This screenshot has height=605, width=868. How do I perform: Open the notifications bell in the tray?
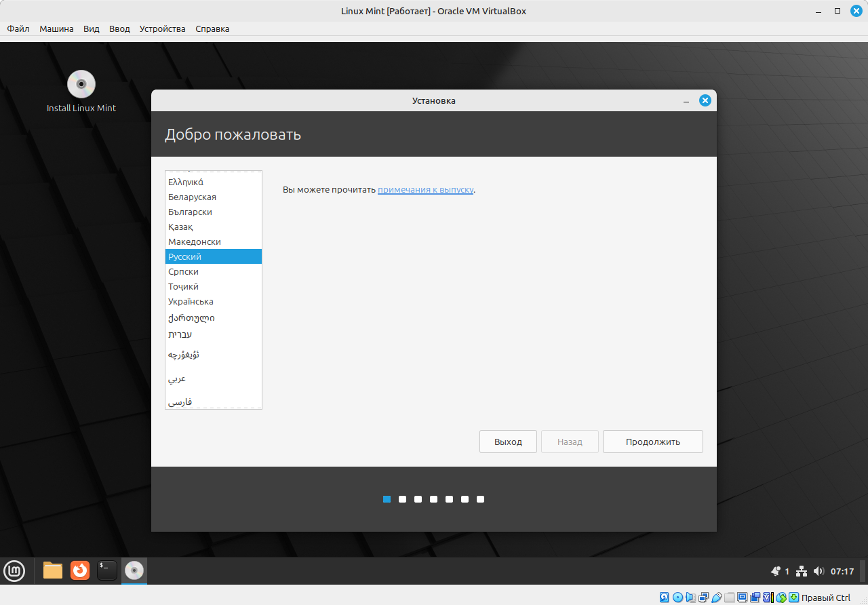click(x=776, y=571)
